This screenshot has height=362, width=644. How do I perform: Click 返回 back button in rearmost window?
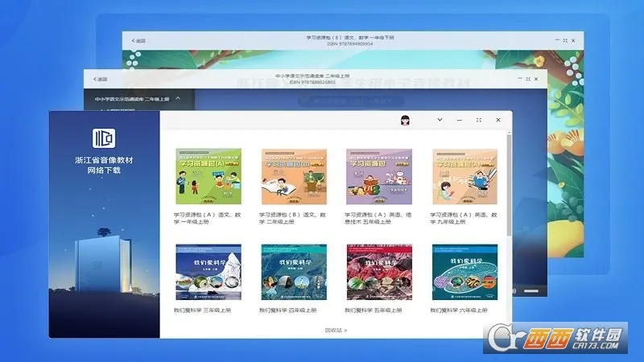(139, 40)
